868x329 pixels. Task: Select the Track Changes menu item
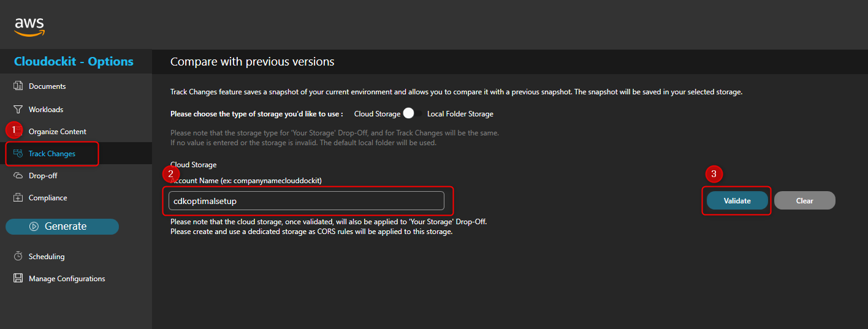(76, 154)
